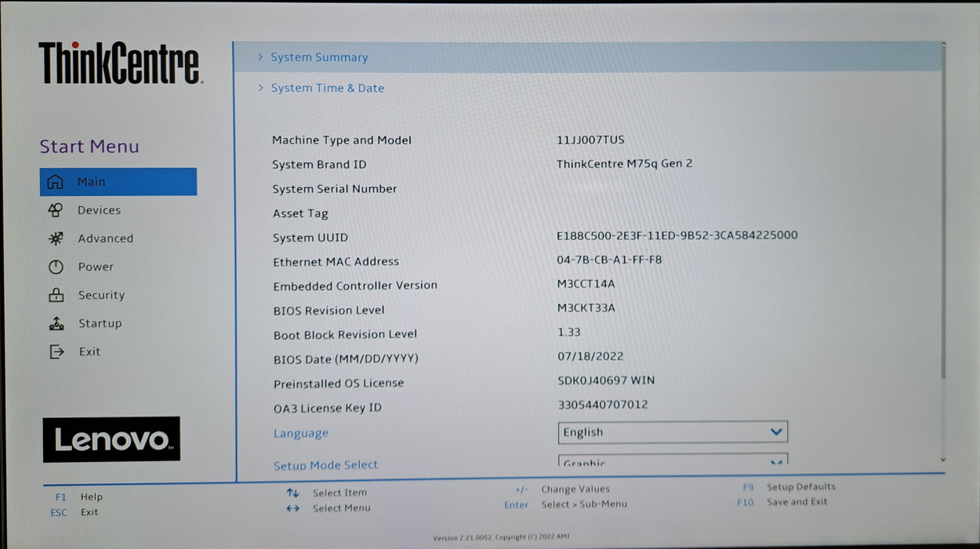Click the OA3 License Key ID label

[x=328, y=408]
